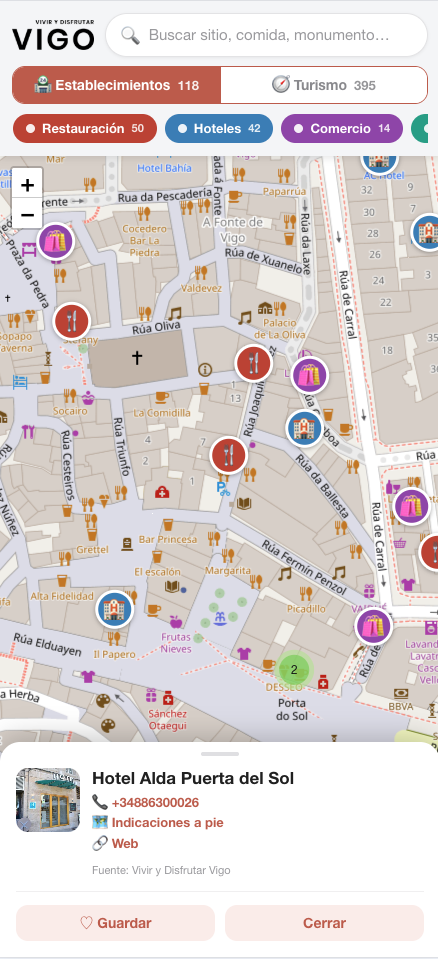438x959 pixels.
Task: Click the Palacio de La Oliva building icon
Action: tap(265, 308)
